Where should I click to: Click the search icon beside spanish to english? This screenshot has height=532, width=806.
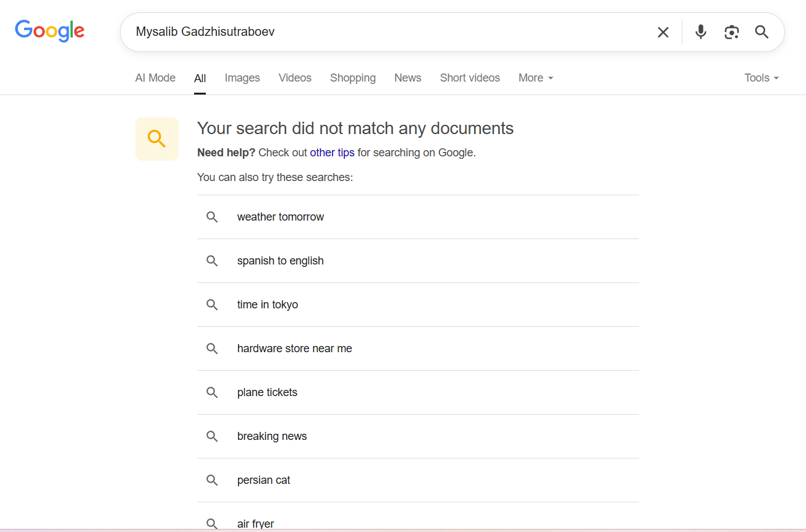coord(212,261)
